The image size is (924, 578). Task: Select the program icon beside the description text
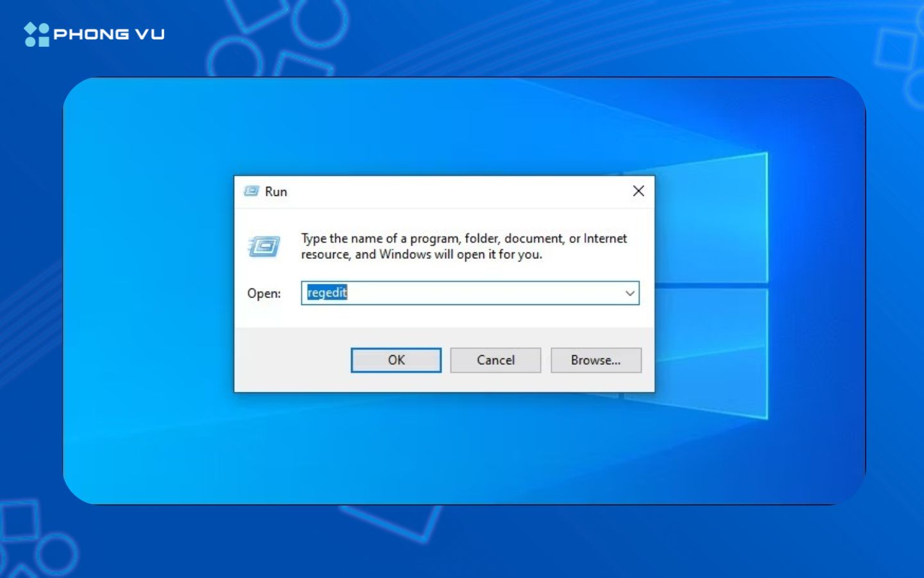point(265,246)
